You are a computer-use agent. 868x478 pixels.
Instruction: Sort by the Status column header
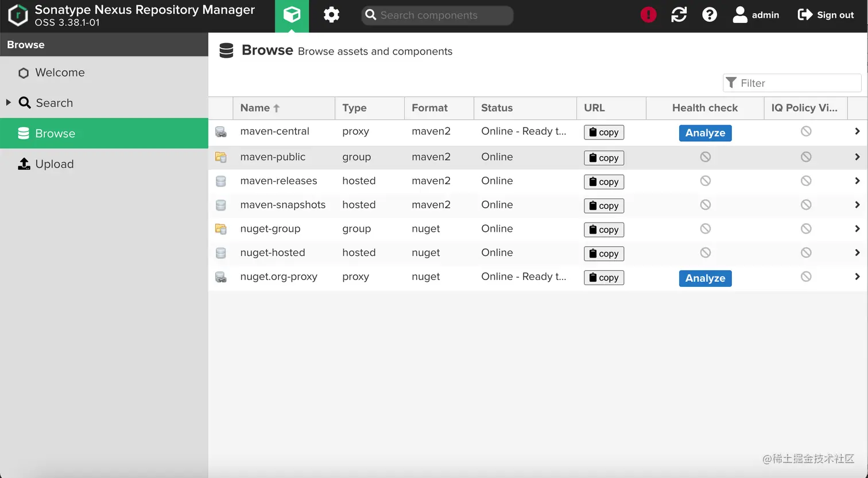click(525, 108)
